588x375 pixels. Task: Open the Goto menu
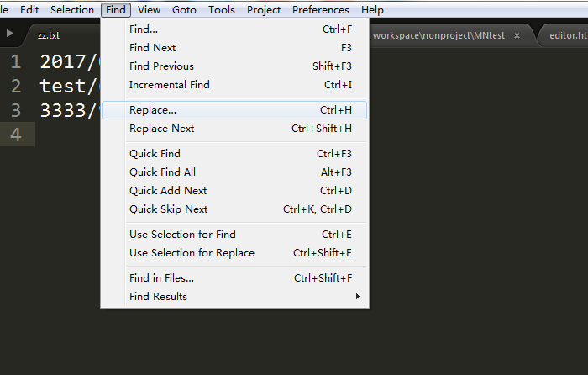184,10
